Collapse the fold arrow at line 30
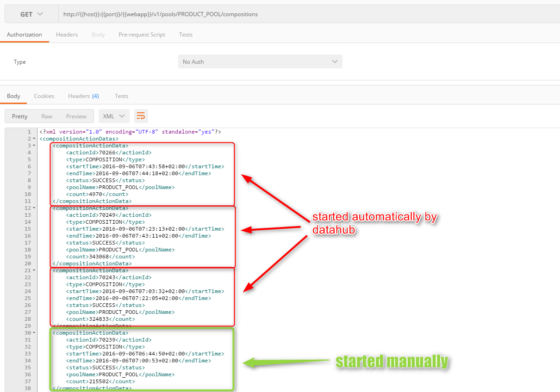The image size is (560, 392). coord(34,333)
